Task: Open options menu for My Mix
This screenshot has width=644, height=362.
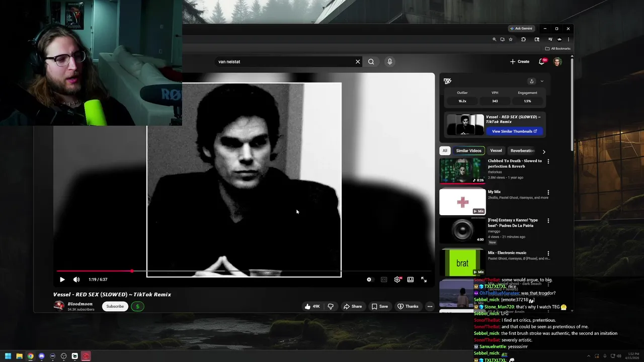Action: coord(548,193)
